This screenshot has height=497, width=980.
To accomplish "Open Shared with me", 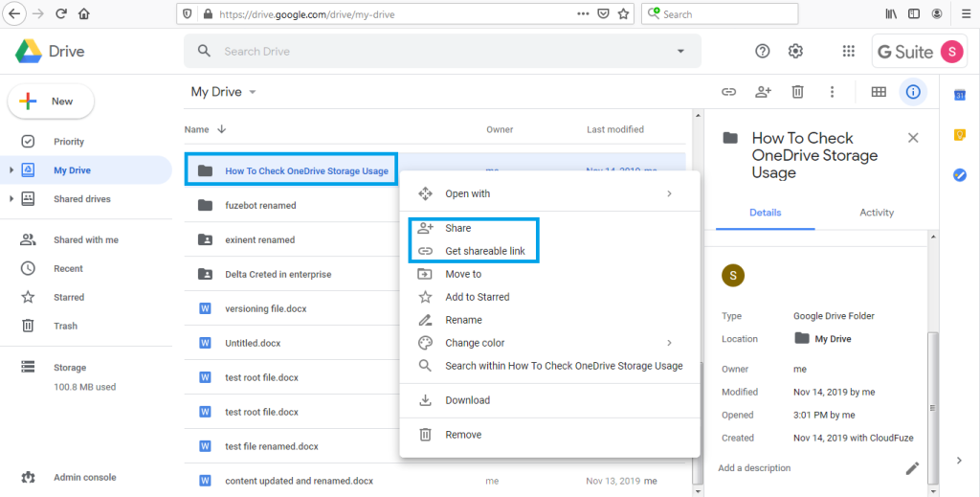I will click(x=85, y=239).
